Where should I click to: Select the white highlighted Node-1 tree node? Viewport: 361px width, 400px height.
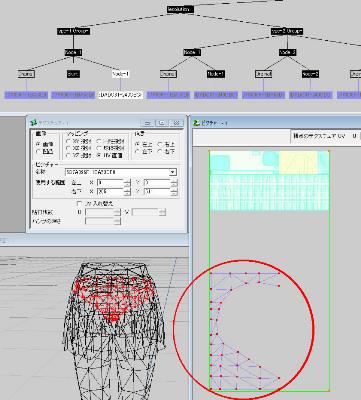[121, 74]
